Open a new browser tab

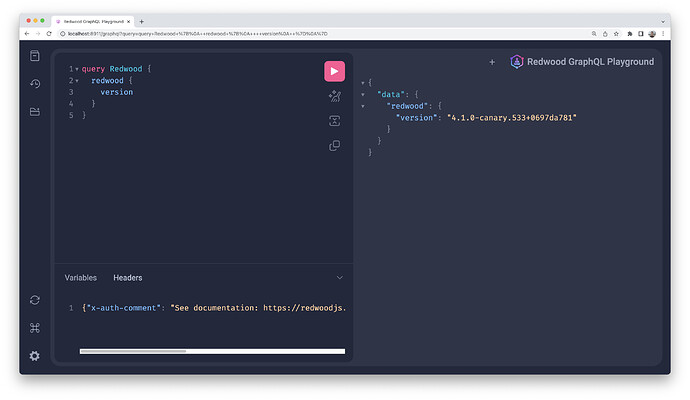[142, 21]
